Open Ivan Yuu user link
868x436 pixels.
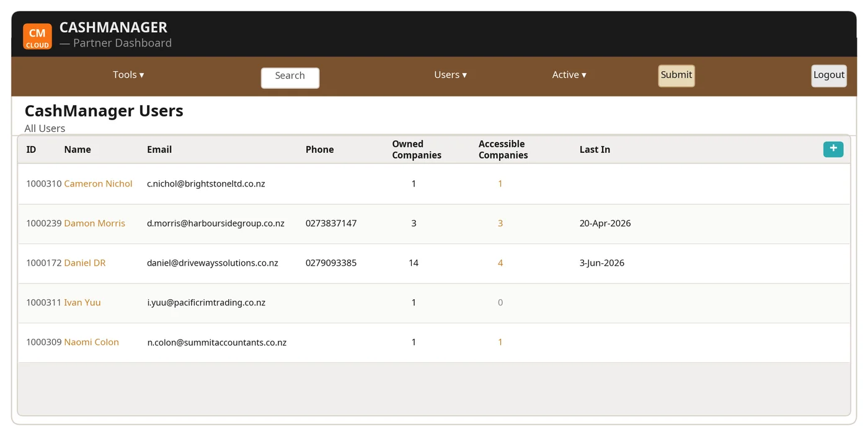pyautogui.click(x=82, y=303)
